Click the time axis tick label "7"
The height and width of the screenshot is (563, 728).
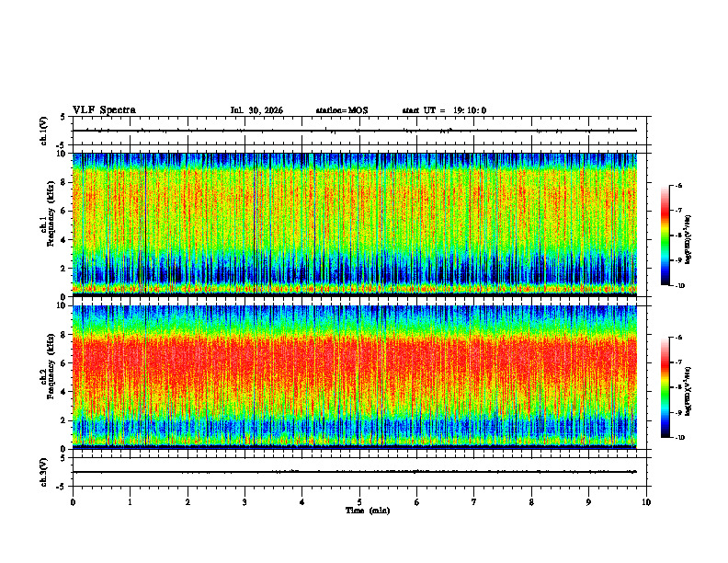click(474, 502)
